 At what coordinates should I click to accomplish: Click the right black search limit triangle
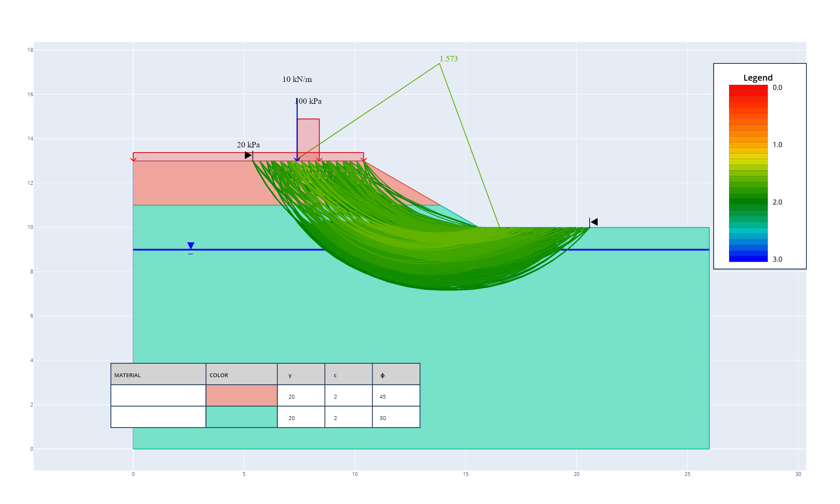pyautogui.click(x=594, y=222)
